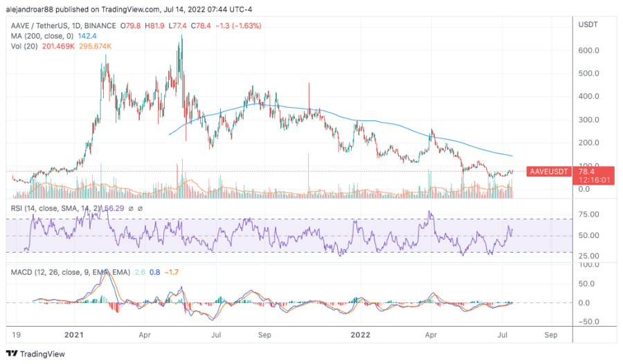Click the RSI axis label 75.00
623x364 pixels.
click(589, 215)
